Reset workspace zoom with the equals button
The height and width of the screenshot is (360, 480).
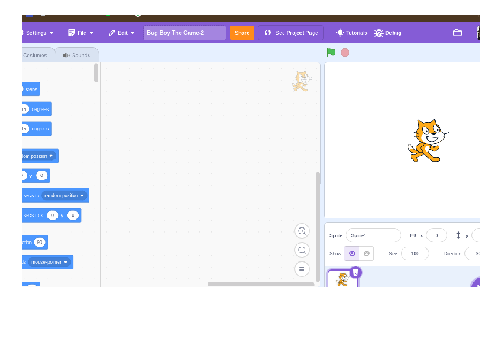pyautogui.click(x=302, y=269)
